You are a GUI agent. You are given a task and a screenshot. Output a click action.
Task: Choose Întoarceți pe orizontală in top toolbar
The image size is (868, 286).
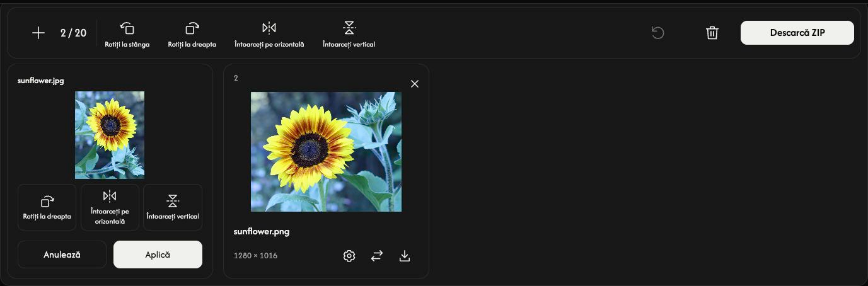tap(269, 35)
